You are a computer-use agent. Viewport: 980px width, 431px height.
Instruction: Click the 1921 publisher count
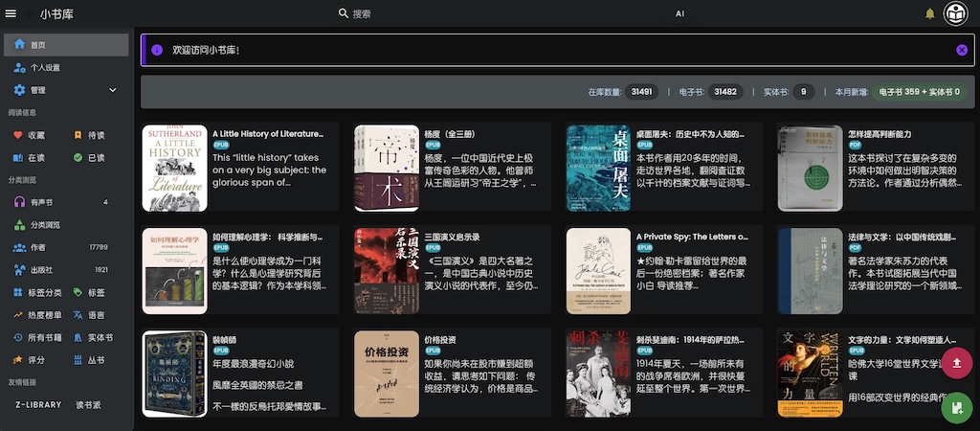click(x=101, y=269)
